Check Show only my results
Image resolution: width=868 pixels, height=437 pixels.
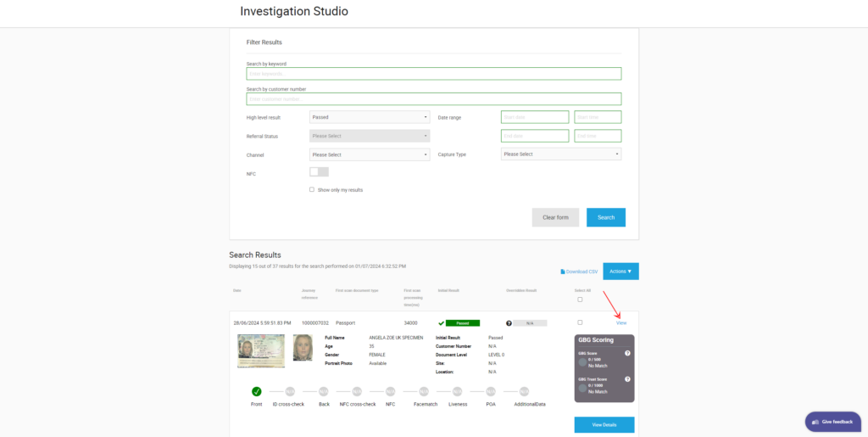coord(312,190)
